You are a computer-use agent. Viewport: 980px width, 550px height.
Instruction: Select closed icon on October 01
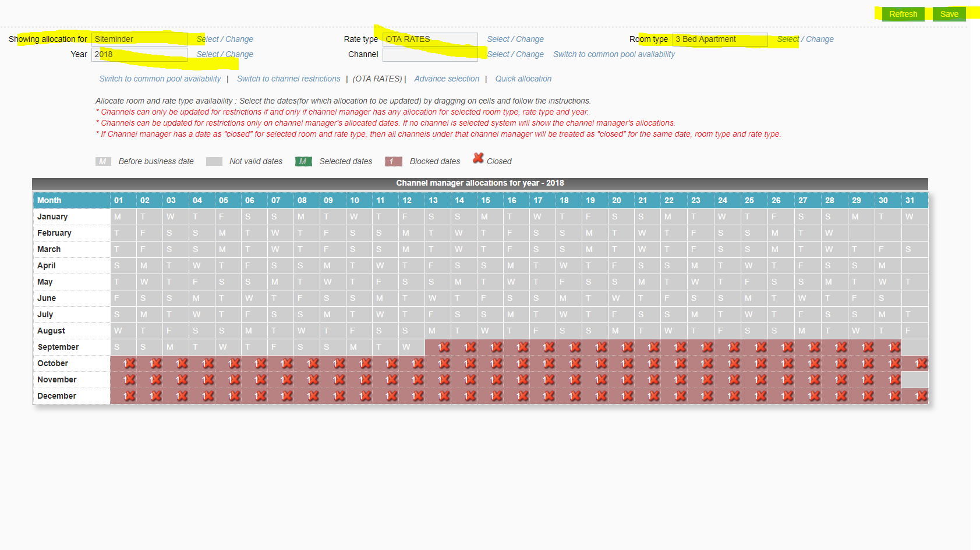pyautogui.click(x=129, y=363)
